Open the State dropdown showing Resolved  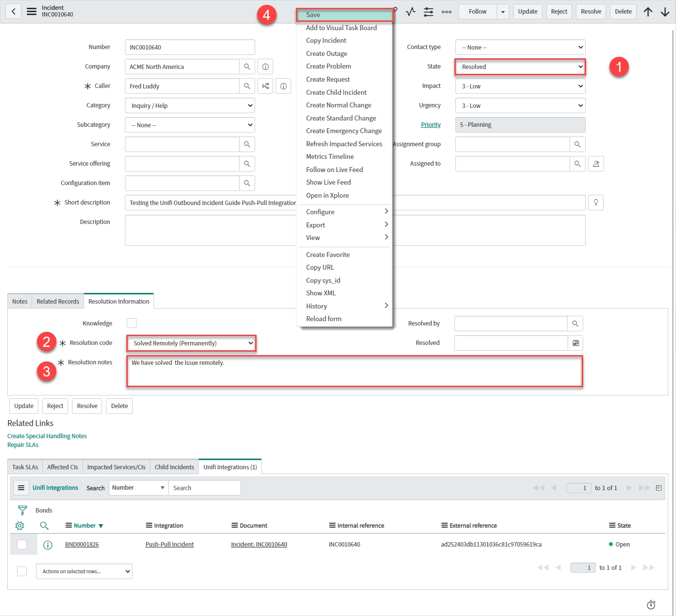520,67
